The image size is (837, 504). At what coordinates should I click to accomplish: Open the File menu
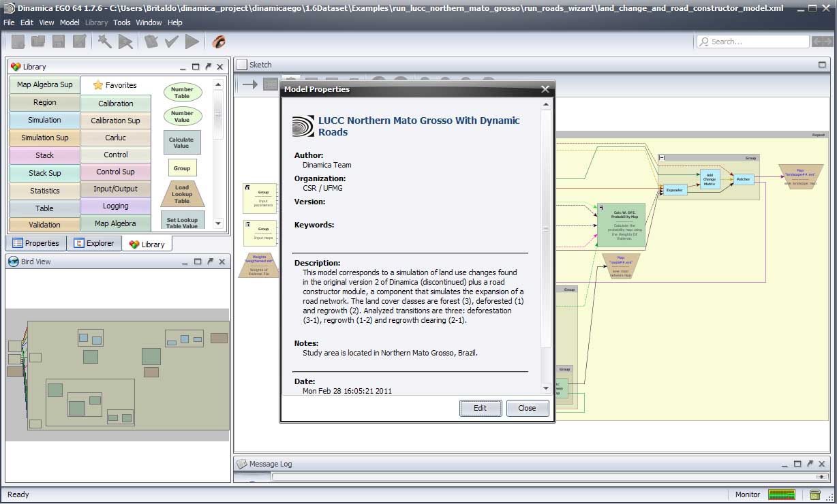click(9, 22)
